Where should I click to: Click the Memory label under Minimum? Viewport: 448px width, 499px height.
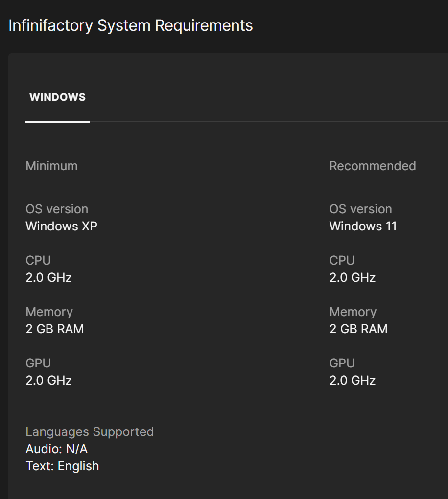coord(49,312)
